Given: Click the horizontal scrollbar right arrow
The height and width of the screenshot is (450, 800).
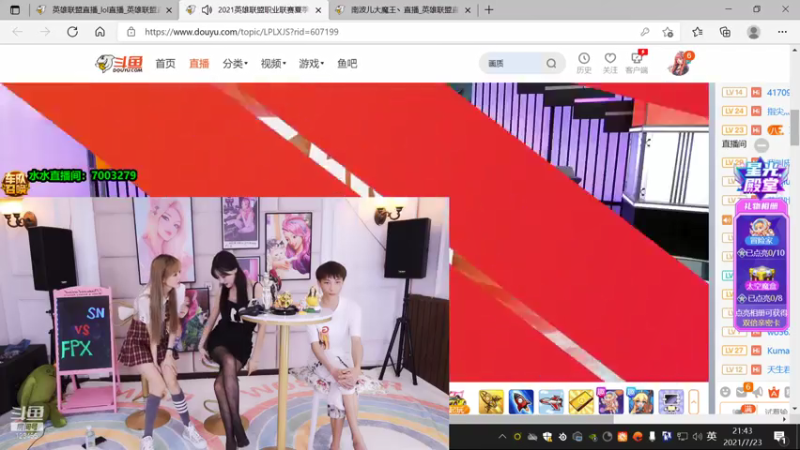Looking at the screenshot, I should tap(785, 419).
